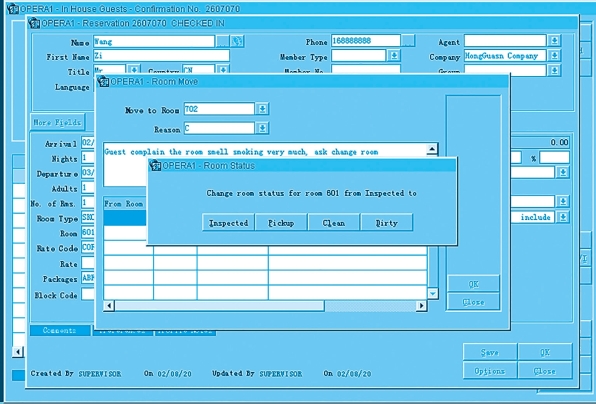The height and width of the screenshot is (404, 596).
Task: Click the OPERA icon in Room Status title bar
Action: tap(155, 166)
